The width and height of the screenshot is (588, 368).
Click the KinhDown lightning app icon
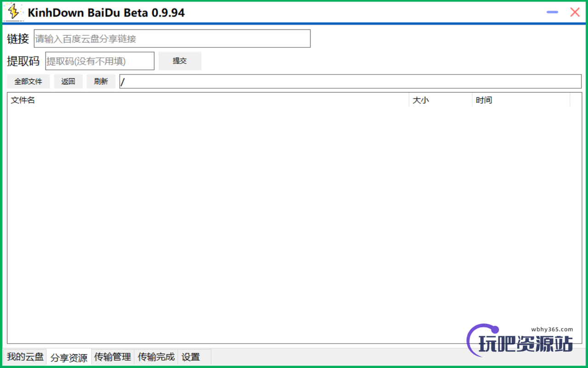[x=13, y=12]
